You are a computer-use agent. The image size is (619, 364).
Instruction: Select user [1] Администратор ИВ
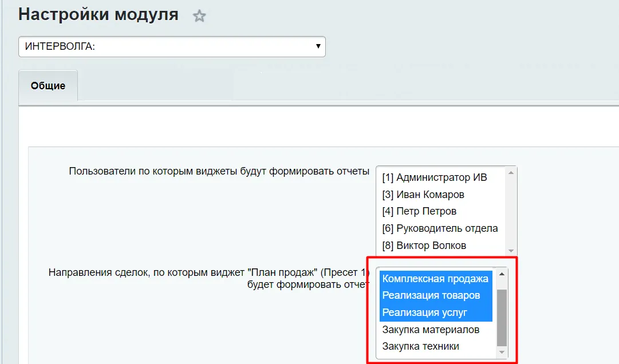point(434,177)
